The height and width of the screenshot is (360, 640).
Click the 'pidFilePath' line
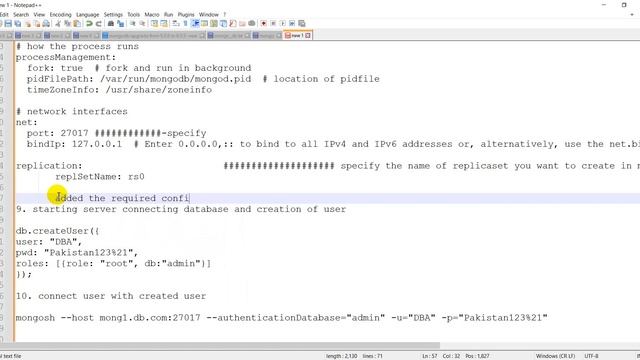point(203,79)
